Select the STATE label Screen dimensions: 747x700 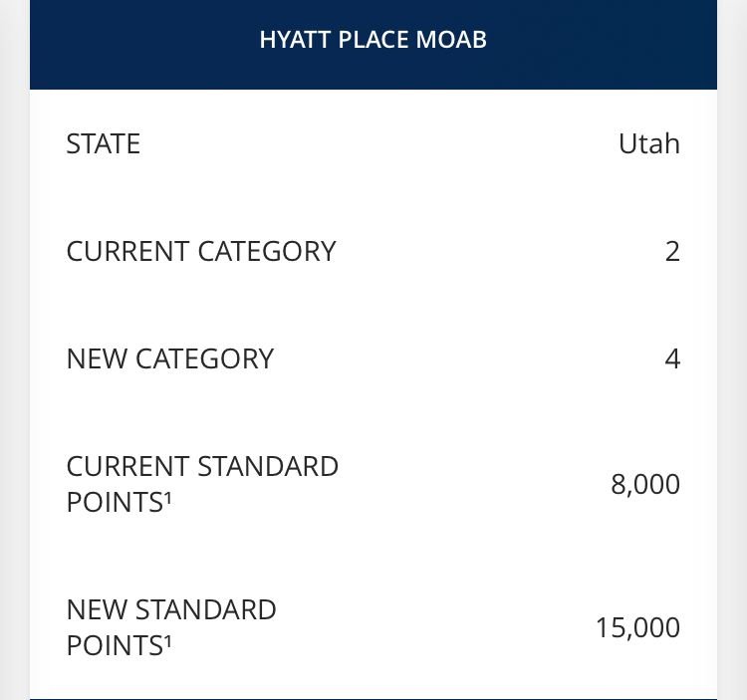click(104, 143)
